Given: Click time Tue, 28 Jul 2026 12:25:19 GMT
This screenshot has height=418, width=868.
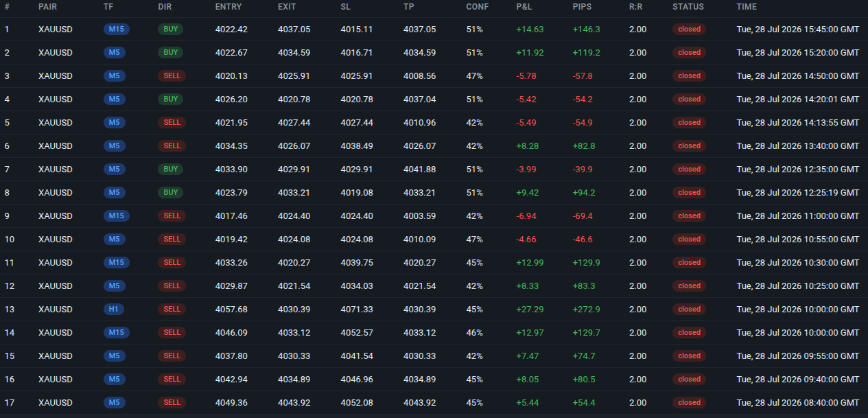Looking at the screenshot, I should pyautogui.click(x=797, y=193).
